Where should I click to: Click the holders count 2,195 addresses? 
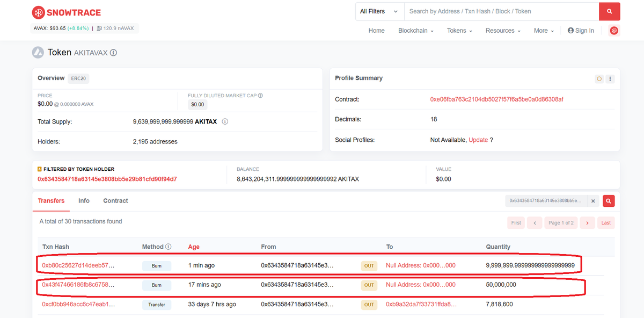(x=155, y=142)
